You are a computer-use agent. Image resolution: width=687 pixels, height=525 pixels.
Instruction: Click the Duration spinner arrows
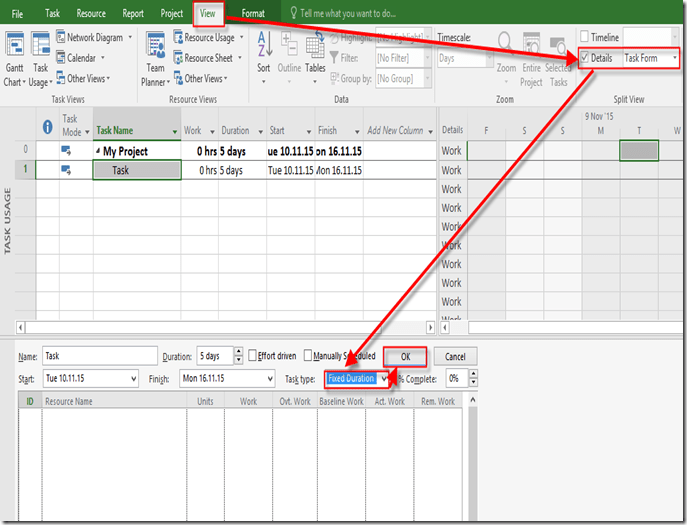tap(238, 356)
